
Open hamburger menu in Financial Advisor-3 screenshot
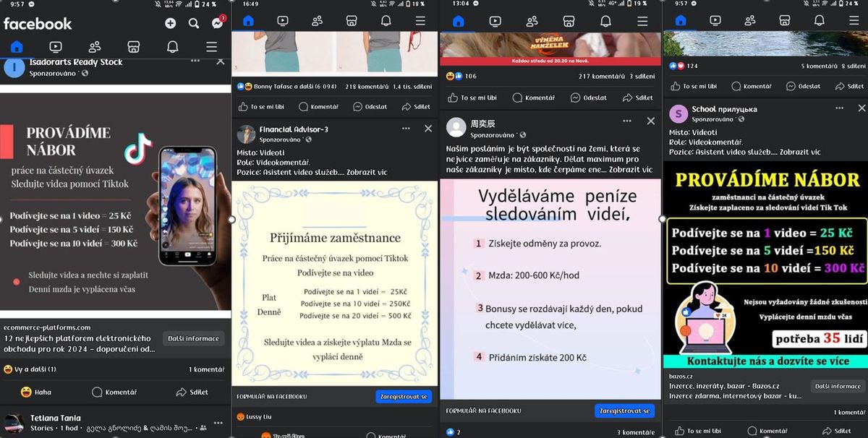click(420, 21)
